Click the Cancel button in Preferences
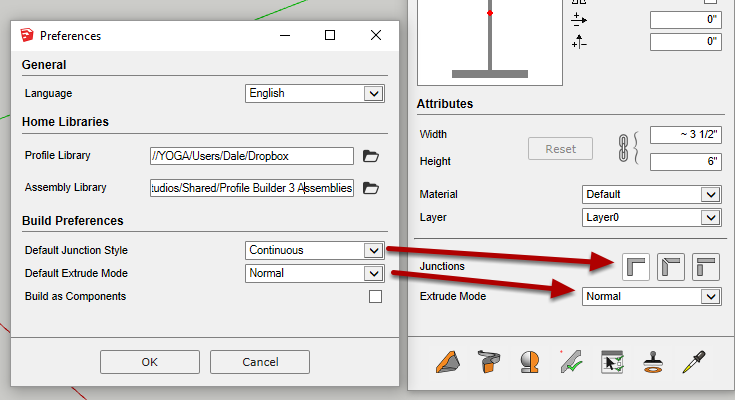The image size is (735, 400). click(259, 361)
